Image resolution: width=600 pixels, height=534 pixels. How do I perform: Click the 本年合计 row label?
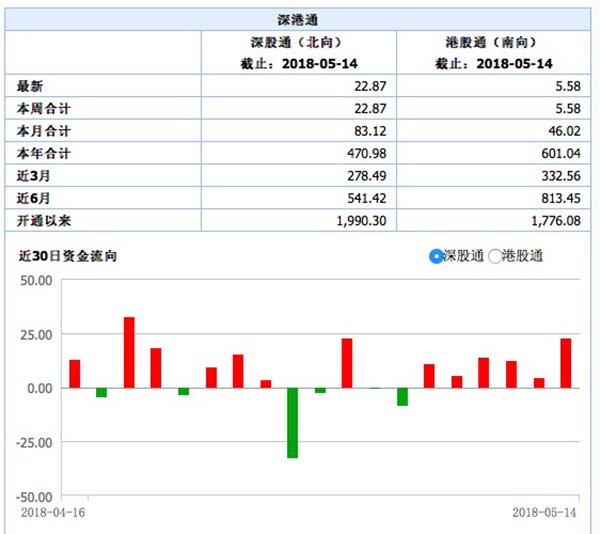click(43, 153)
